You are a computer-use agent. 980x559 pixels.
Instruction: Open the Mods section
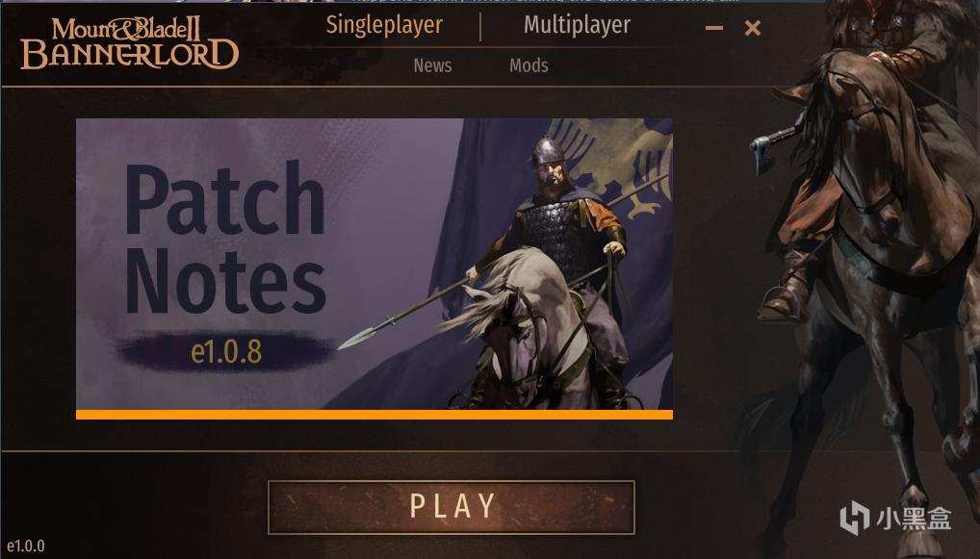point(529,65)
